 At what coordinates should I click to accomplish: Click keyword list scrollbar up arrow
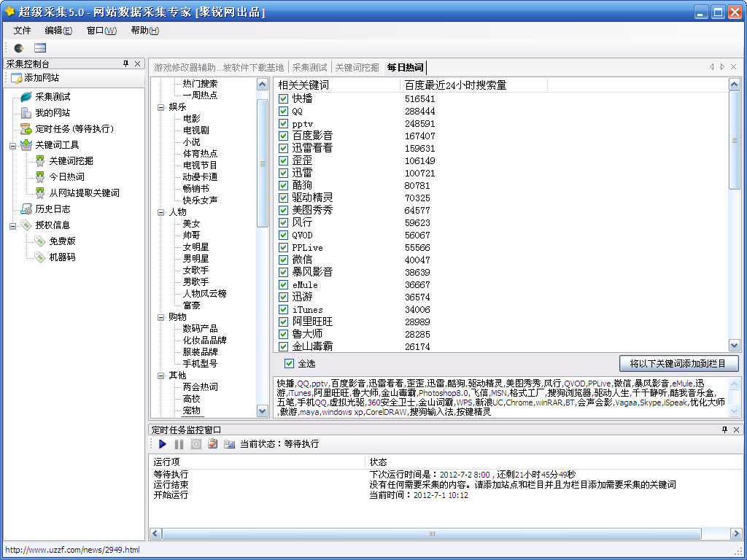click(734, 85)
